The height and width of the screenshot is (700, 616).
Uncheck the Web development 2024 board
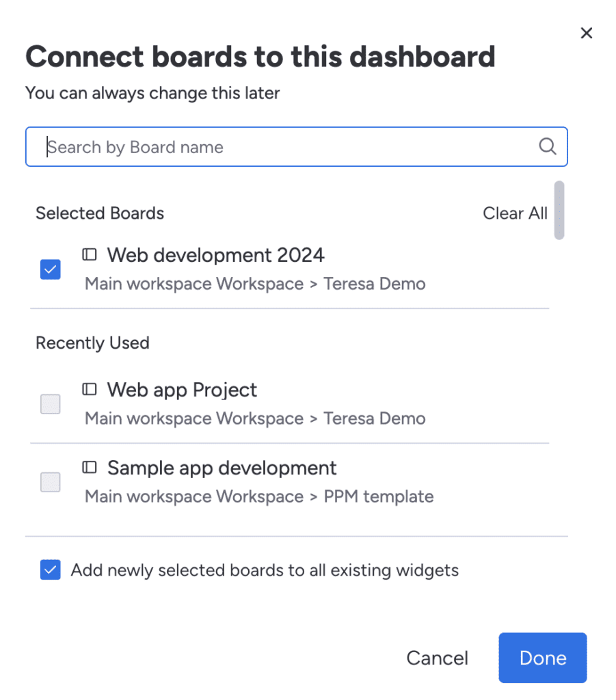point(51,269)
